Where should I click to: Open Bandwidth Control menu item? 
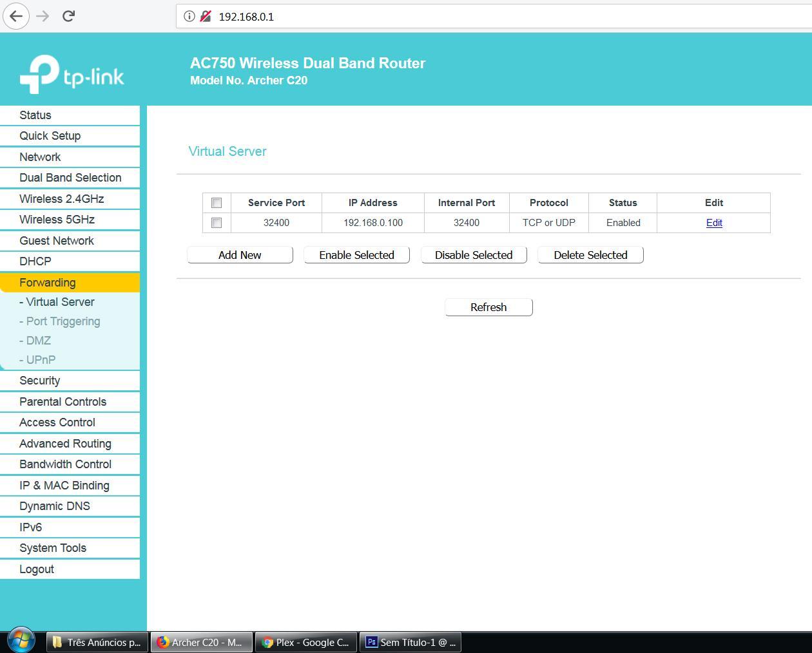(70, 464)
